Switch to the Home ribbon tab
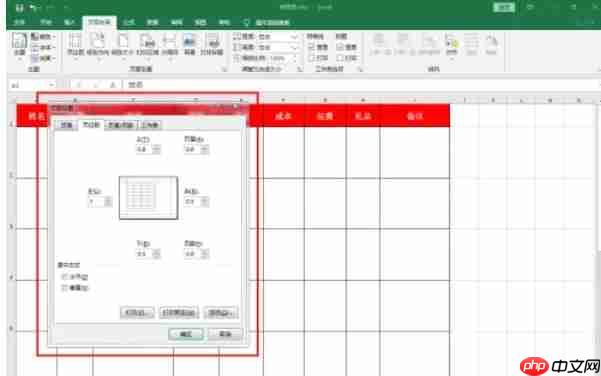The width and height of the screenshot is (601, 376). (x=46, y=23)
